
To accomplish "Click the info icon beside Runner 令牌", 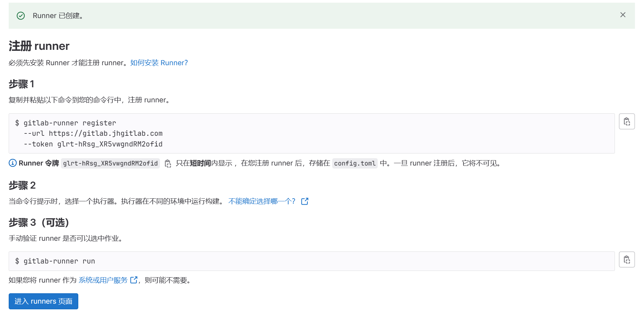I will tap(12, 163).
